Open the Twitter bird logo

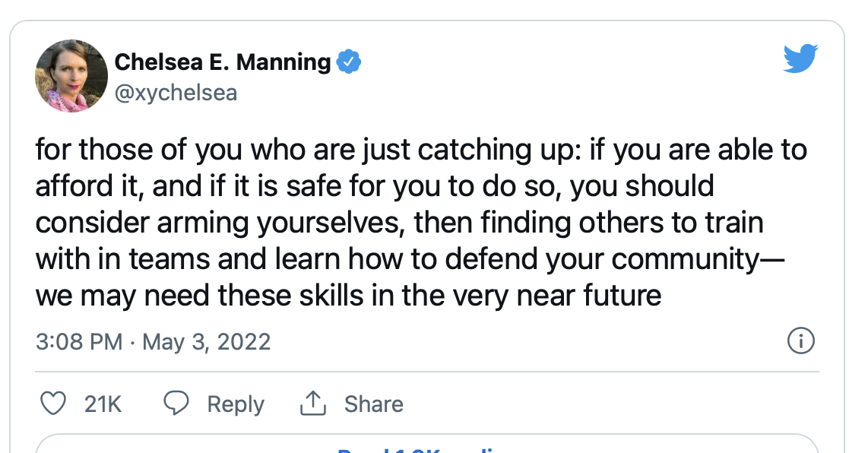pos(800,59)
